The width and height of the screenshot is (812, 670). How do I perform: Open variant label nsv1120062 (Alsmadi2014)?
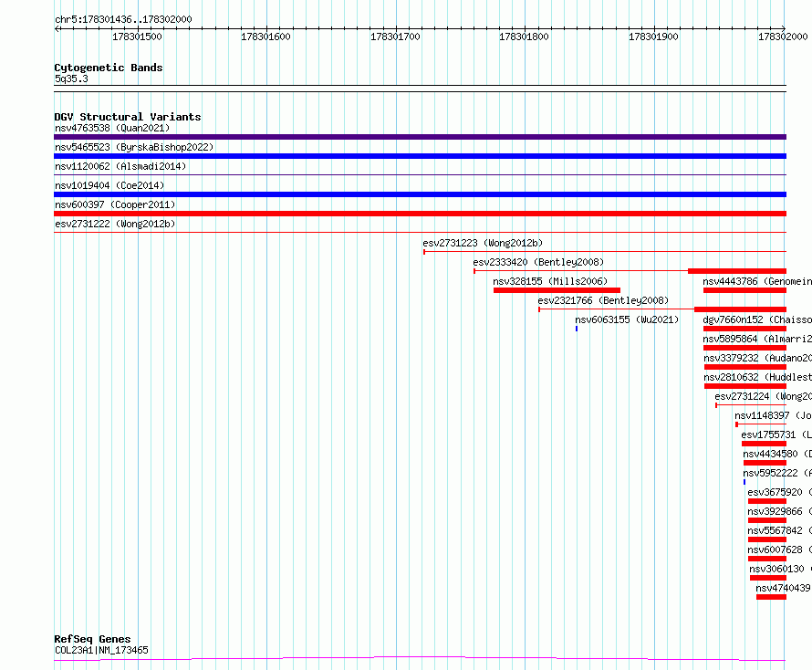click(120, 166)
